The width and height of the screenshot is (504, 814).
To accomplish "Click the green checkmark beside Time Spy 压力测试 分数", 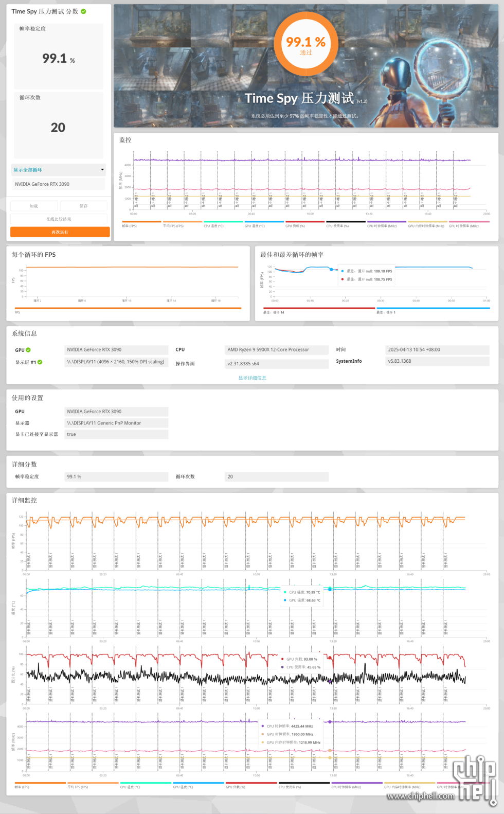I will pyautogui.click(x=83, y=11).
